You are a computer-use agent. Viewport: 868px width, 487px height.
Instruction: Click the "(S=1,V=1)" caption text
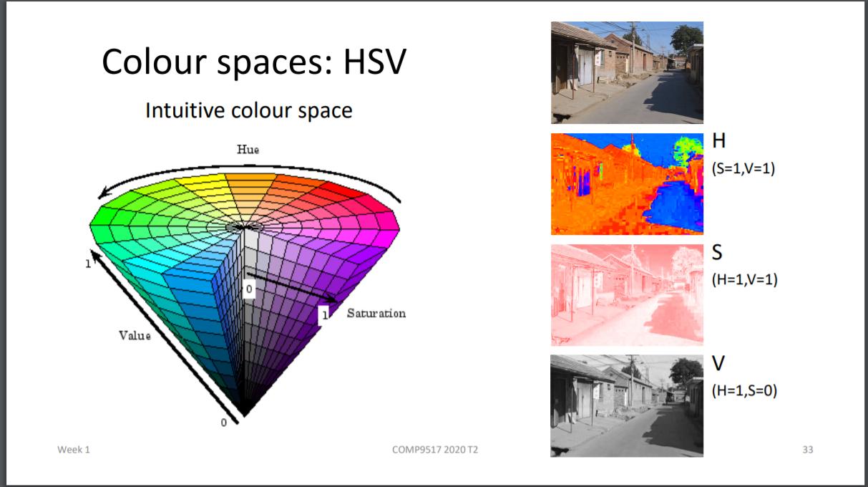tap(743, 169)
